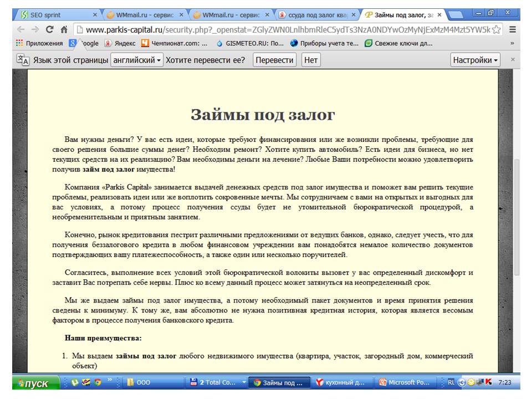Viewport: 532px width, 399px height.
Task: Click the keyboard language indicator in tray
Action: (451, 382)
